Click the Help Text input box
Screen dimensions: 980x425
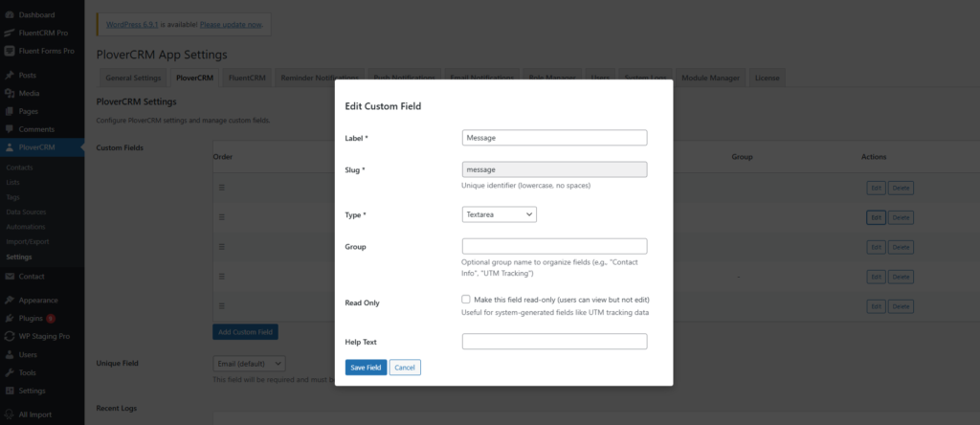554,342
